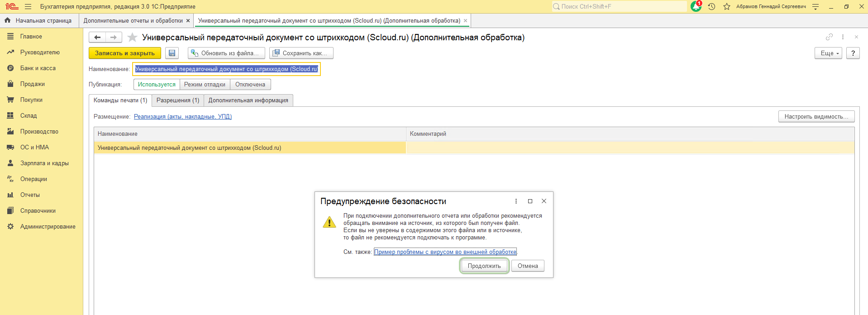Open Отчеты section in sidebar
This screenshot has width=868, height=315.
pos(42,195)
